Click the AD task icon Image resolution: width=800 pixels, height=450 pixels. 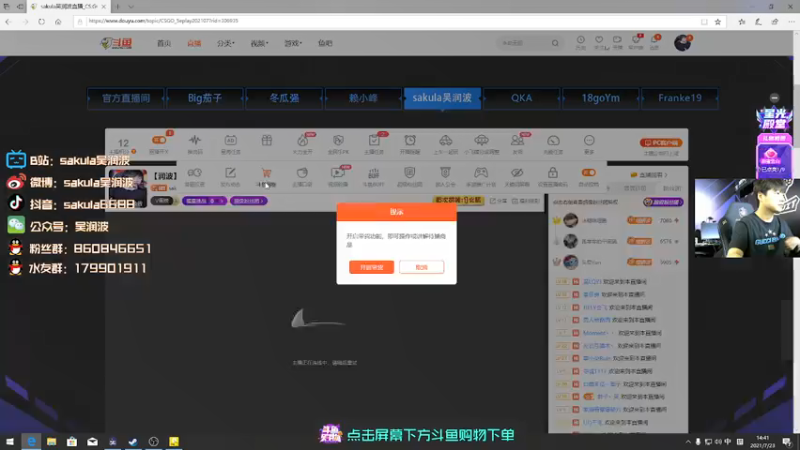[x=231, y=140]
